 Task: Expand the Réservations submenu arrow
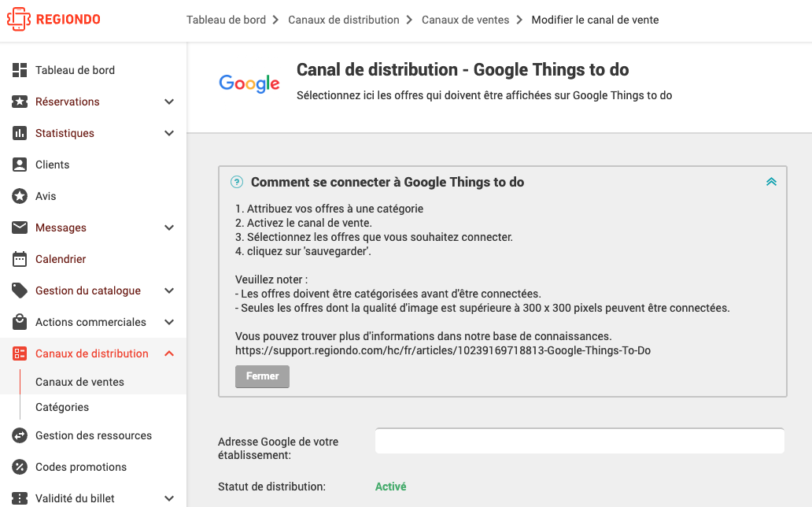click(x=169, y=102)
